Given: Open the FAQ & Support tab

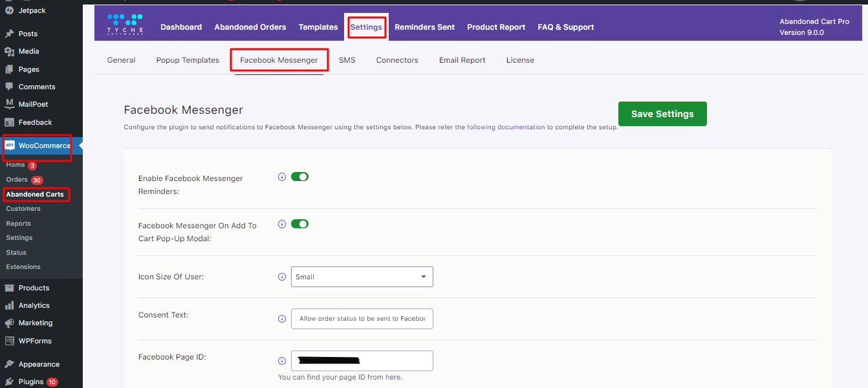Looking at the screenshot, I should point(566,27).
